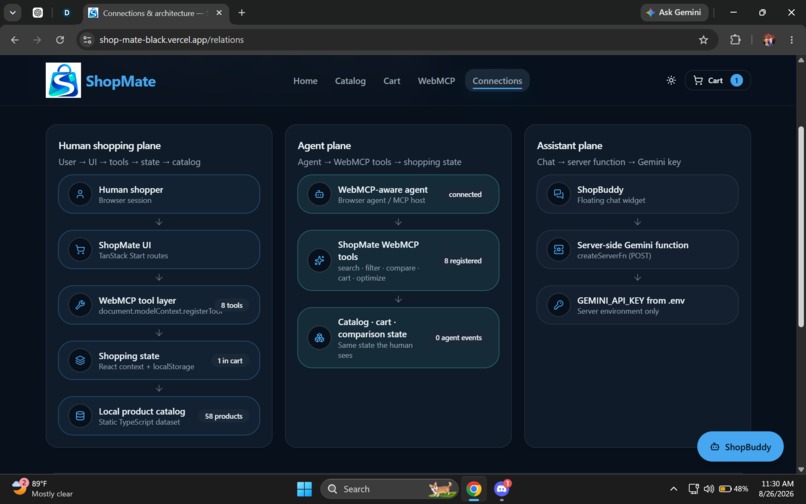Switch to the WebMCP nav item
This screenshot has width=806, height=504.
click(x=436, y=81)
